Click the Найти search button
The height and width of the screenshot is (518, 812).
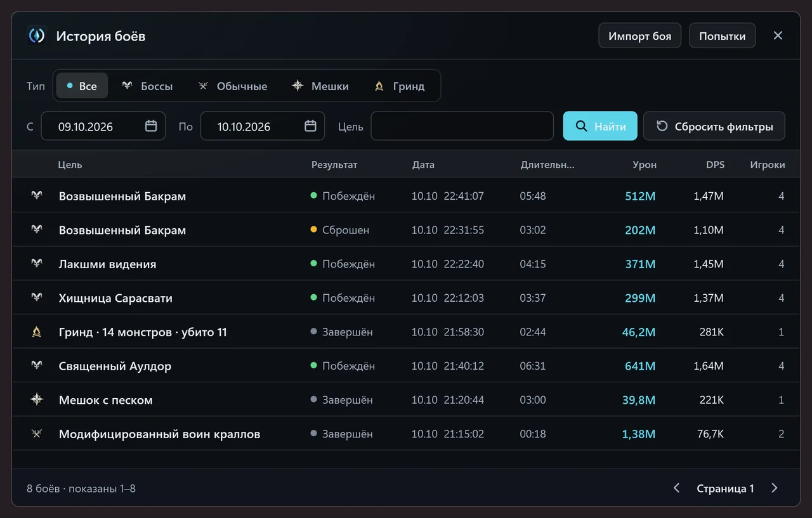[x=600, y=126]
